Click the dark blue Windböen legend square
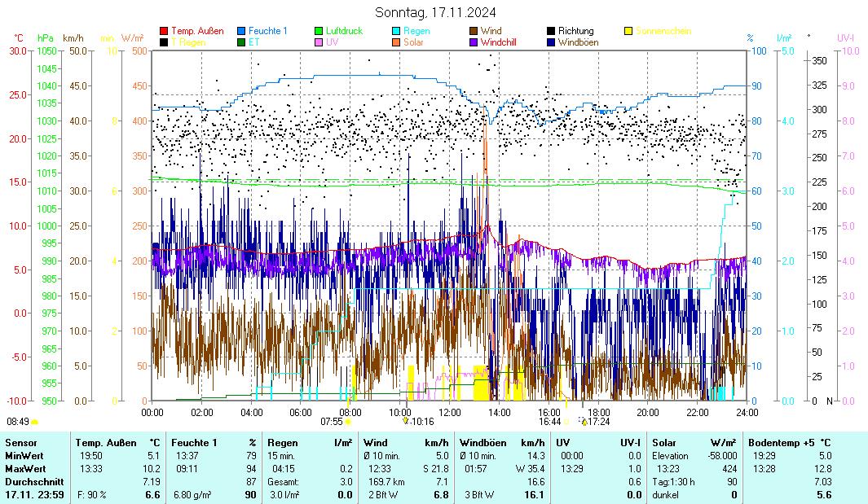 (551, 42)
